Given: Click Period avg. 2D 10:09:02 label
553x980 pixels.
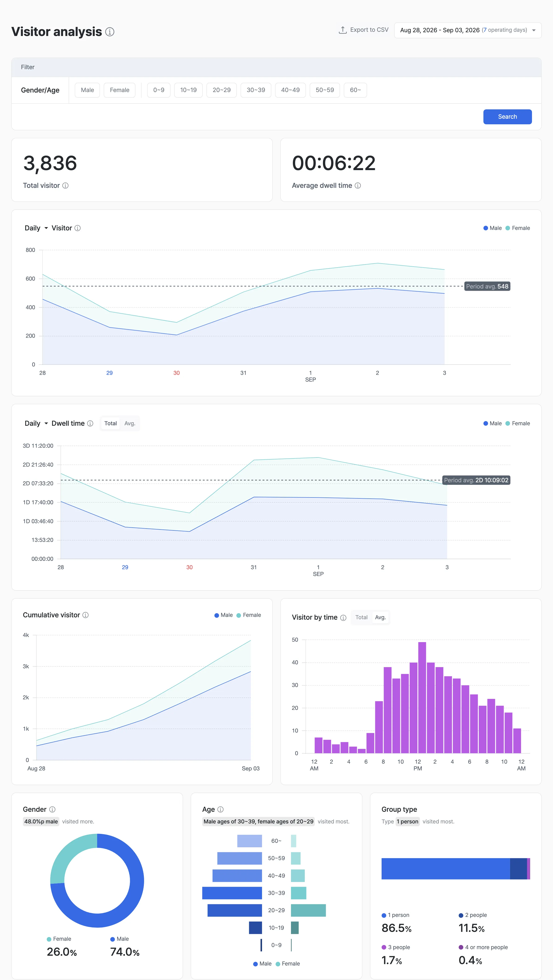Looking at the screenshot, I should pos(476,480).
